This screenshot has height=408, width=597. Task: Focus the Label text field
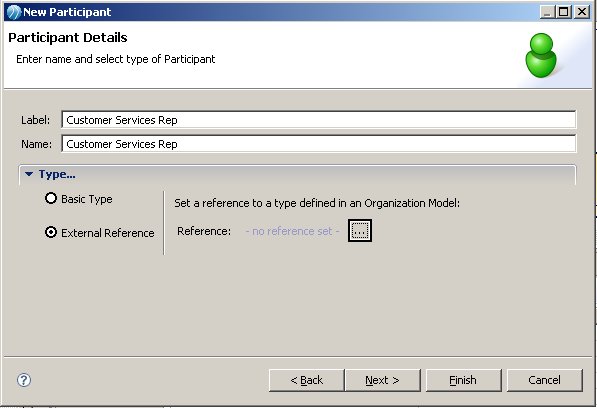(x=319, y=120)
